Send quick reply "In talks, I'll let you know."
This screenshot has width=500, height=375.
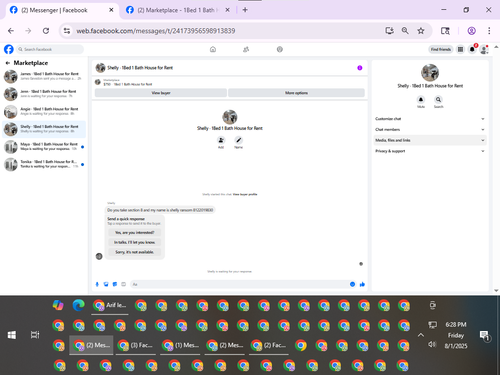click(134, 242)
